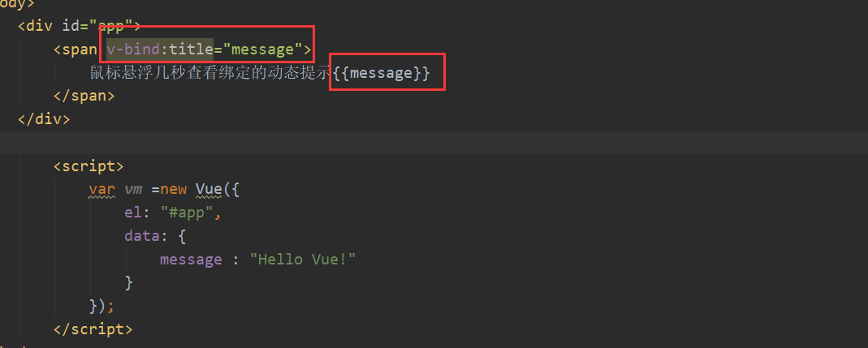
Task: Click the closing </span> tag
Action: pos(84,97)
